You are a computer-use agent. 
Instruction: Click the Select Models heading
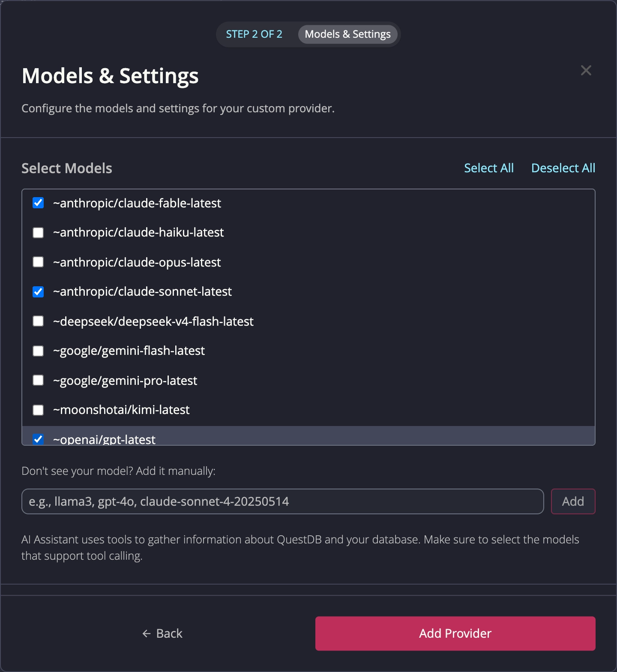[x=67, y=168]
